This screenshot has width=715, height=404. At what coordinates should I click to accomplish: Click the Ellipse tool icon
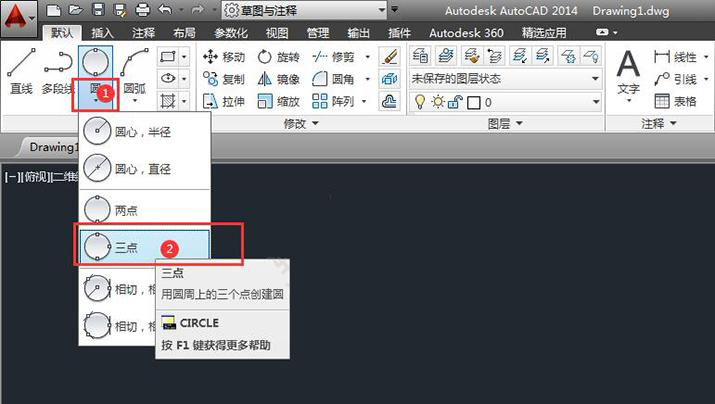pyautogui.click(x=168, y=78)
